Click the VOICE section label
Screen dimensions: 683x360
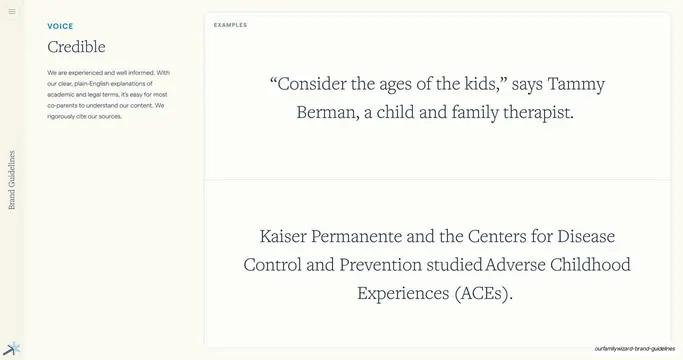point(60,26)
